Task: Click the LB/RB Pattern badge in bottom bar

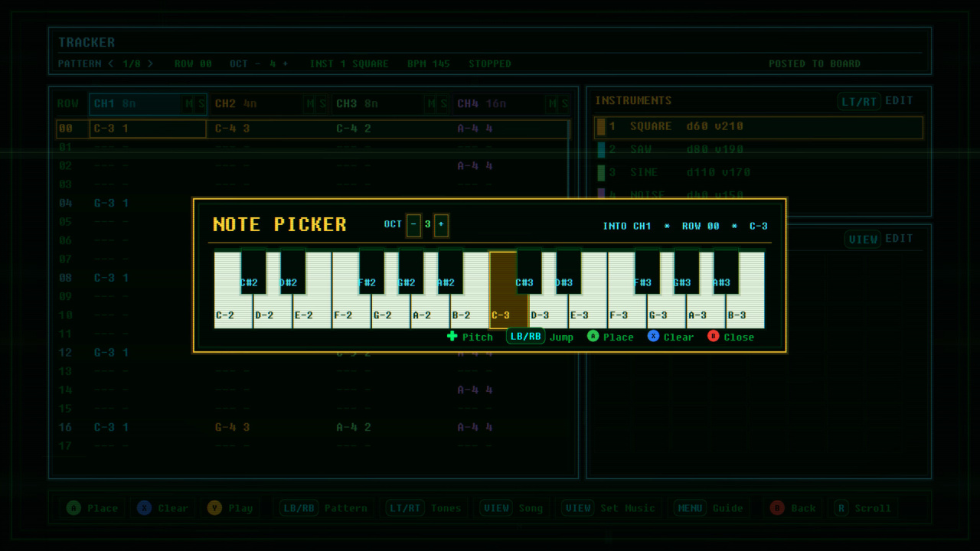Action: [299, 508]
